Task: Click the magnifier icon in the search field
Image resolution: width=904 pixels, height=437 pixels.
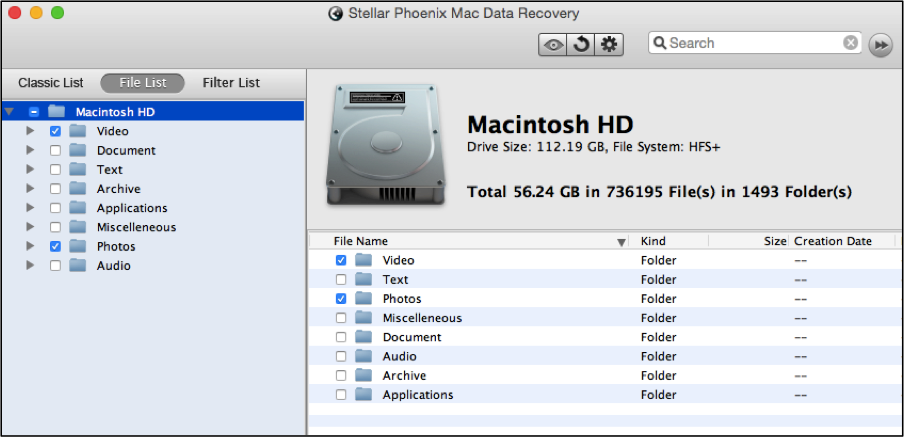Action: [660, 43]
